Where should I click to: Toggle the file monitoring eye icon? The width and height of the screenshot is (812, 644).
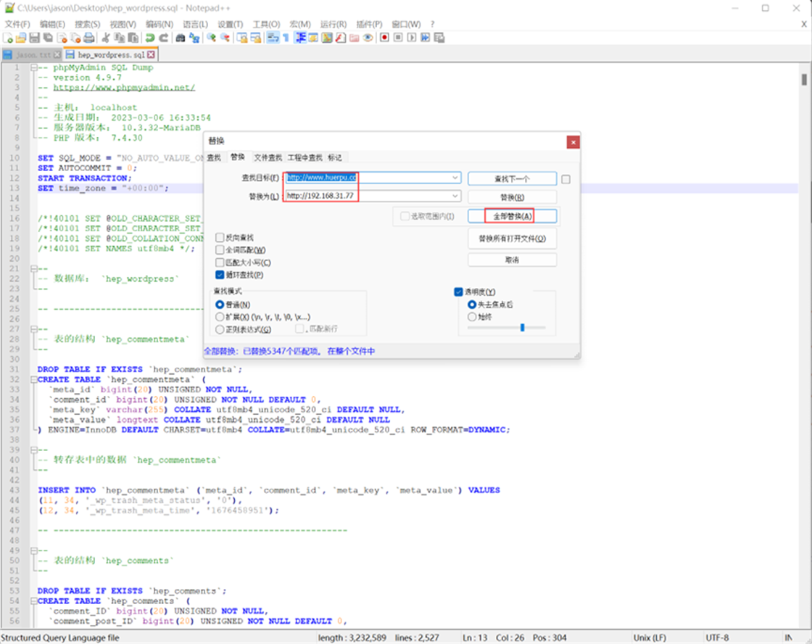coord(368,38)
